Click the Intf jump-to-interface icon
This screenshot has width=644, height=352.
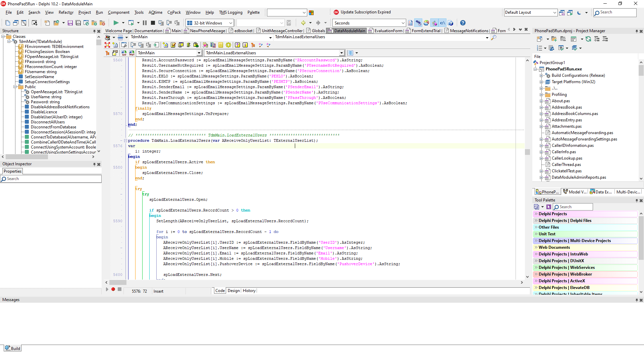click(x=124, y=53)
